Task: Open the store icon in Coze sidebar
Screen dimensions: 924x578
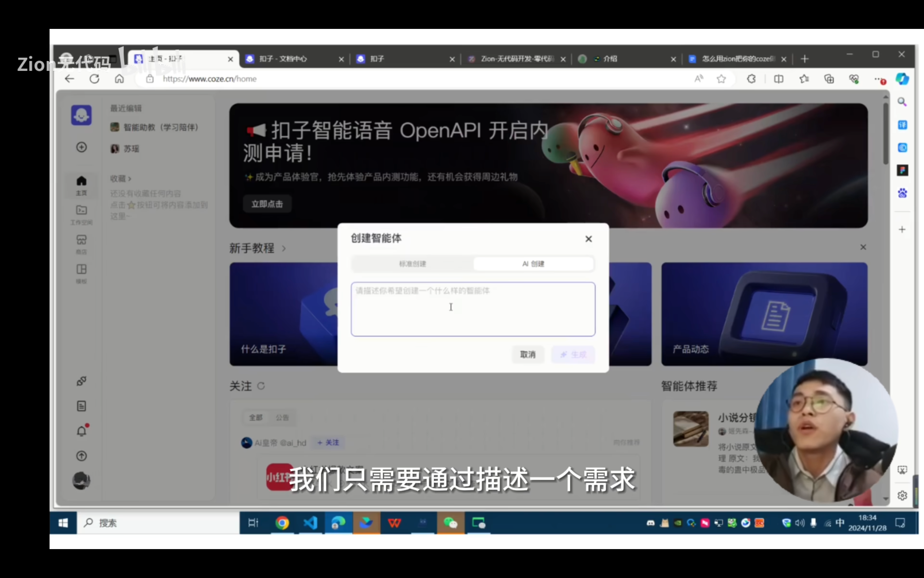Action: click(81, 244)
